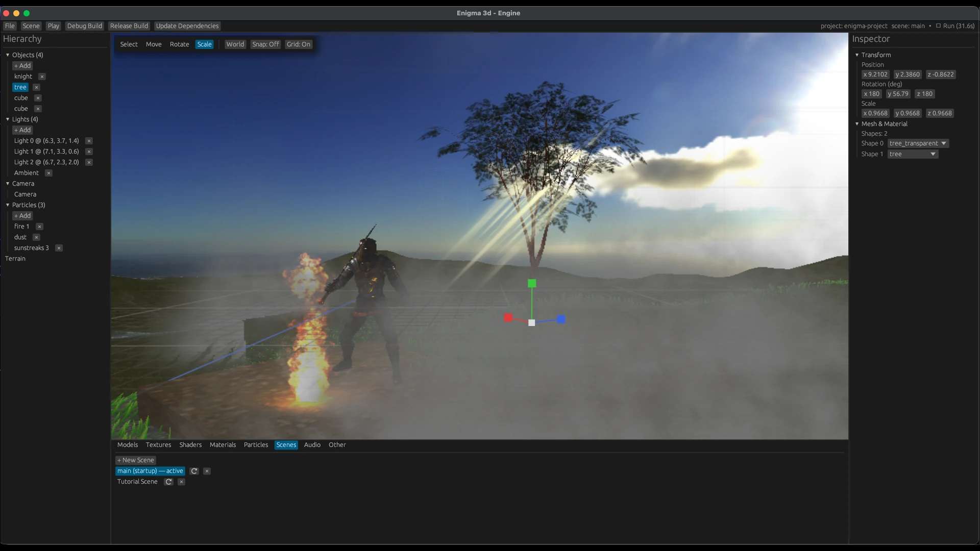Delete Light 2 with its x icon
Image resolution: width=980 pixels, height=551 pixels.
pos(89,162)
